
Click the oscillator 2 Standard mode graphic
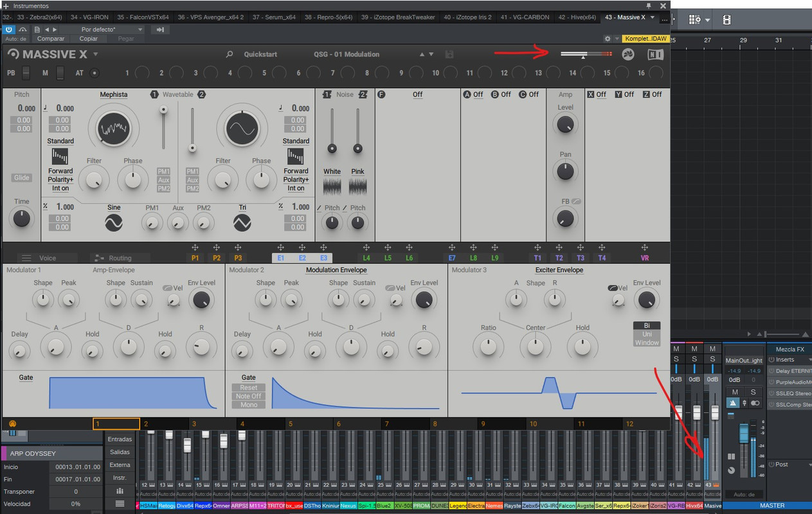296,157
